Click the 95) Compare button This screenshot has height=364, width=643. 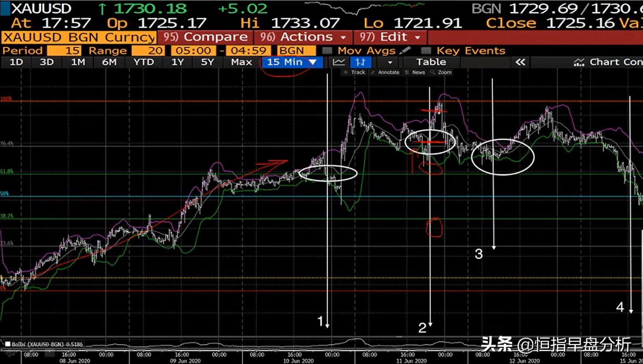click(205, 37)
